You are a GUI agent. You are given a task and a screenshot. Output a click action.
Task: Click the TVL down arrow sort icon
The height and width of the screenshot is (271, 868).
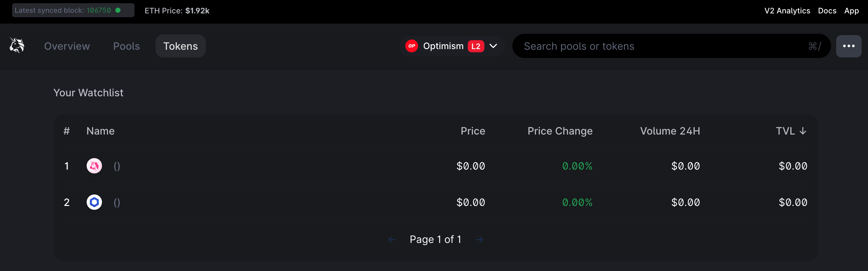click(803, 131)
